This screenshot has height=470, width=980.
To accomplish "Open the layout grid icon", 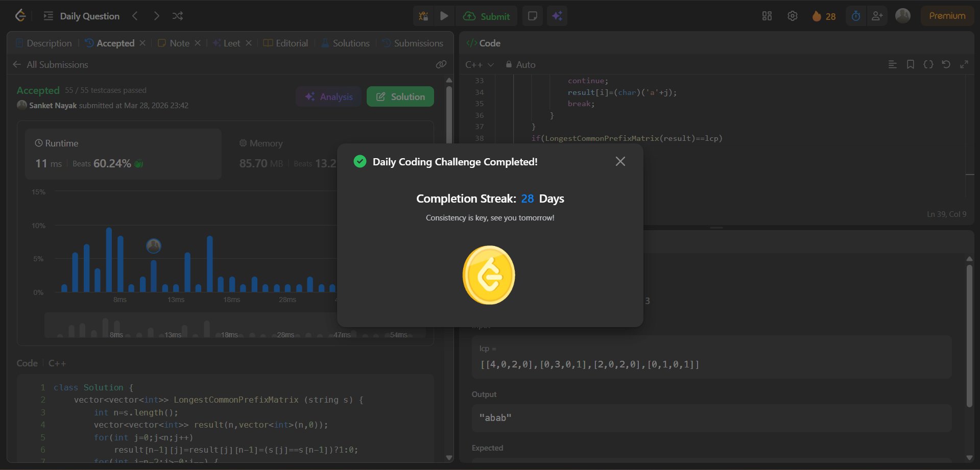I will (767, 16).
